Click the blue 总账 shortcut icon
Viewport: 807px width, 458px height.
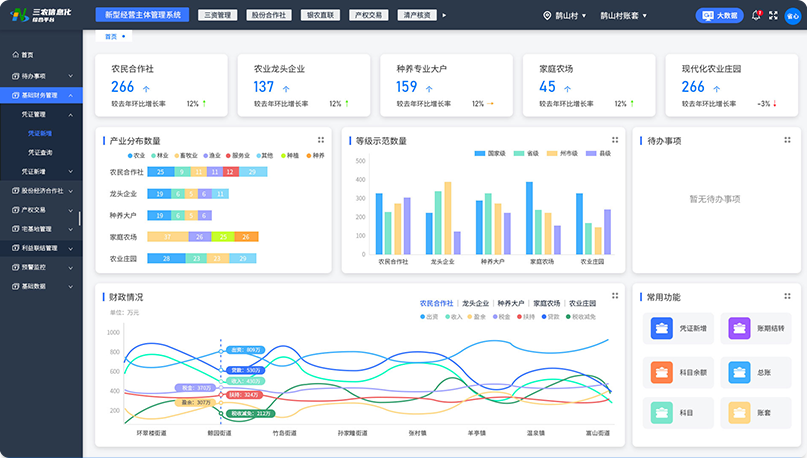pos(739,372)
